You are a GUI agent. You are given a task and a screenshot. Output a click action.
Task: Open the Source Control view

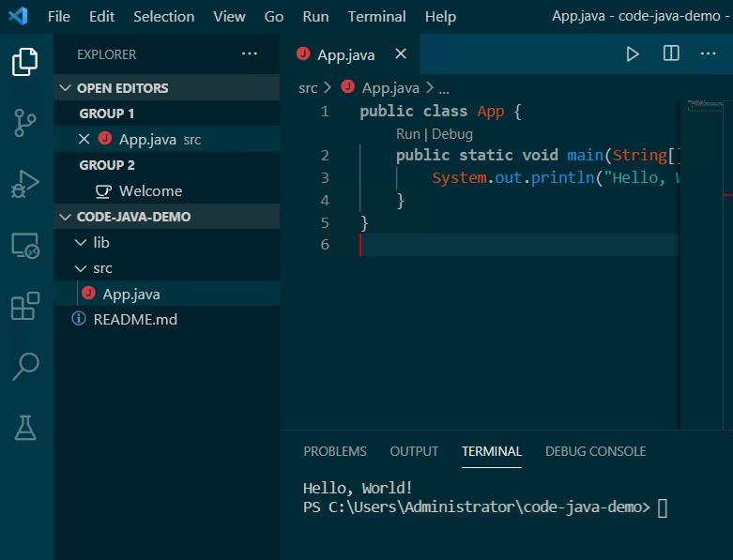point(25,123)
